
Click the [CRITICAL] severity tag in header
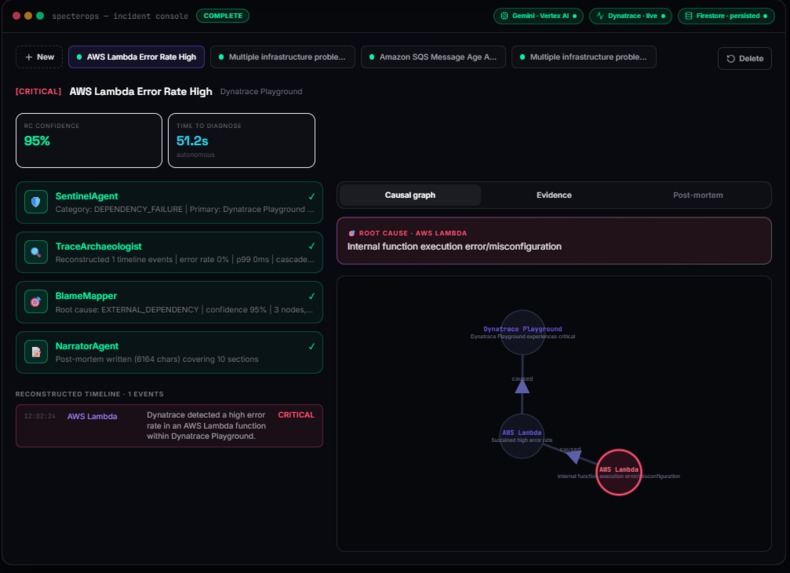pyautogui.click(x=38, y=91)
